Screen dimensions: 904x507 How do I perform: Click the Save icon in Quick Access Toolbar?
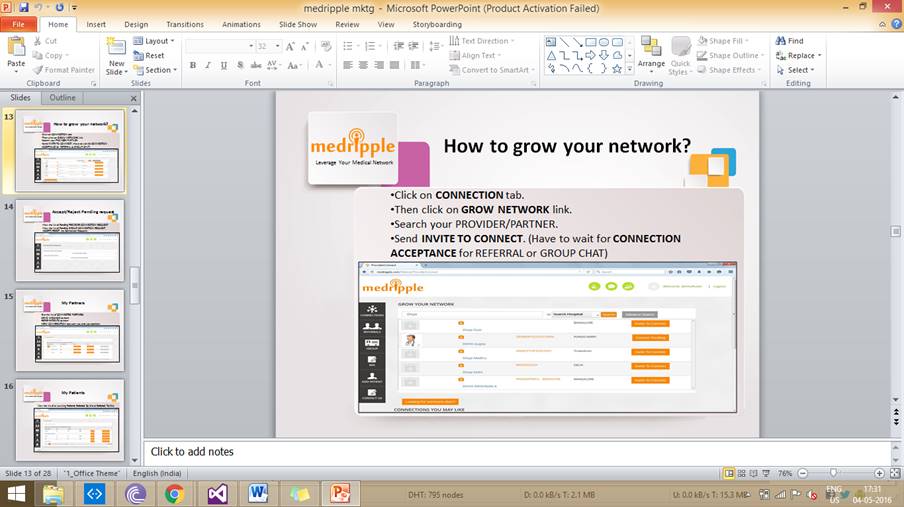(23, 7)
